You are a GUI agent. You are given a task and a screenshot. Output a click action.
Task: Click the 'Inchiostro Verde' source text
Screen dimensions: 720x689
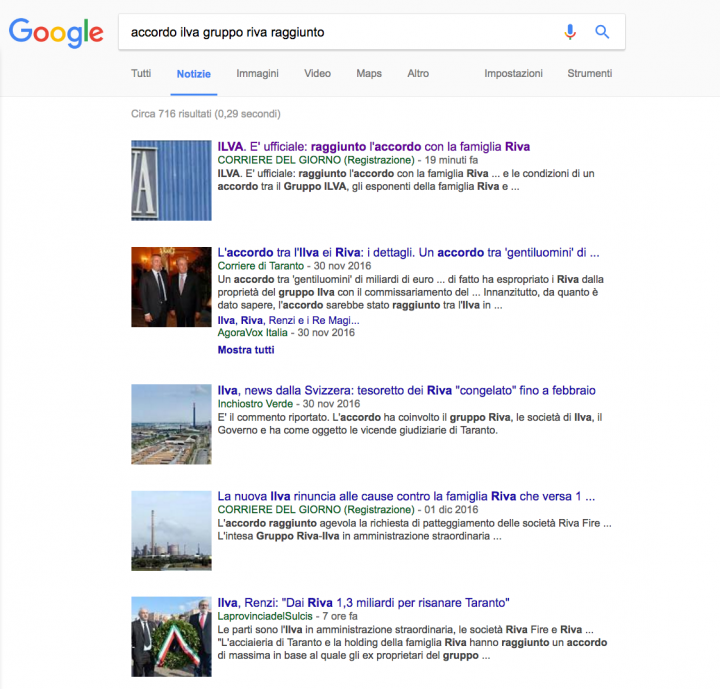tap(255, 404)
